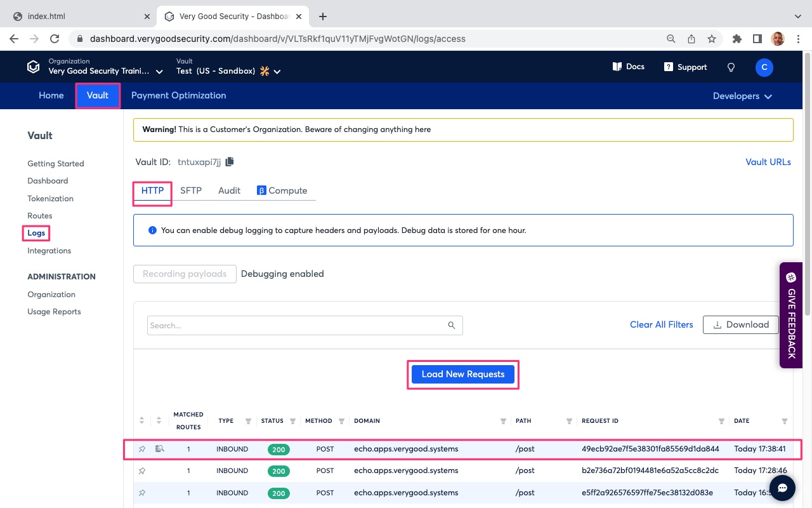
Task: Open Tokenization in the sidebar
Action: pos(50,198)
